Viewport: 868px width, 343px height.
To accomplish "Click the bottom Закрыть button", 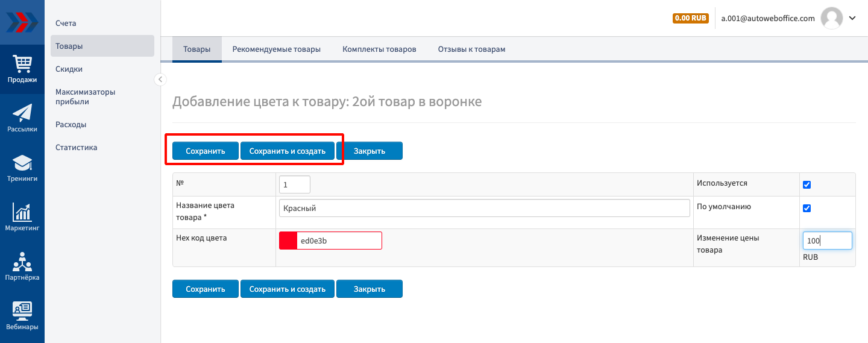I will [369, 289].
